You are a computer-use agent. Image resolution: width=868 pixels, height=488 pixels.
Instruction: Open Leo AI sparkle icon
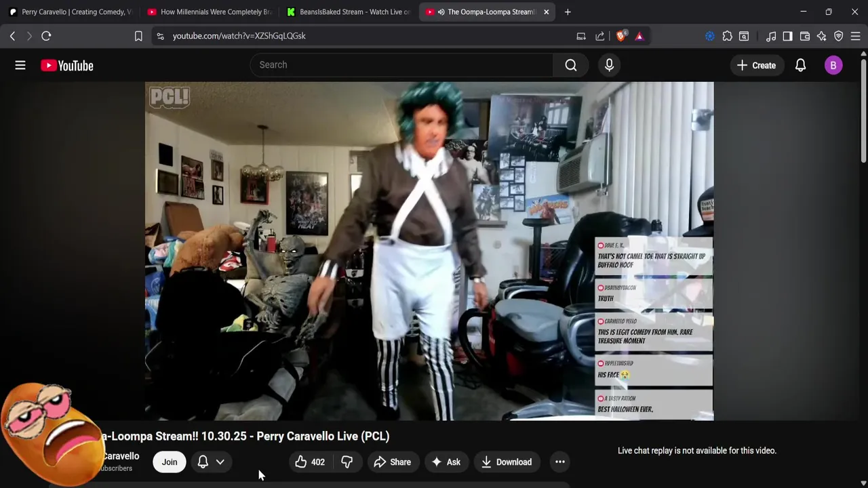tap(822, 36)
